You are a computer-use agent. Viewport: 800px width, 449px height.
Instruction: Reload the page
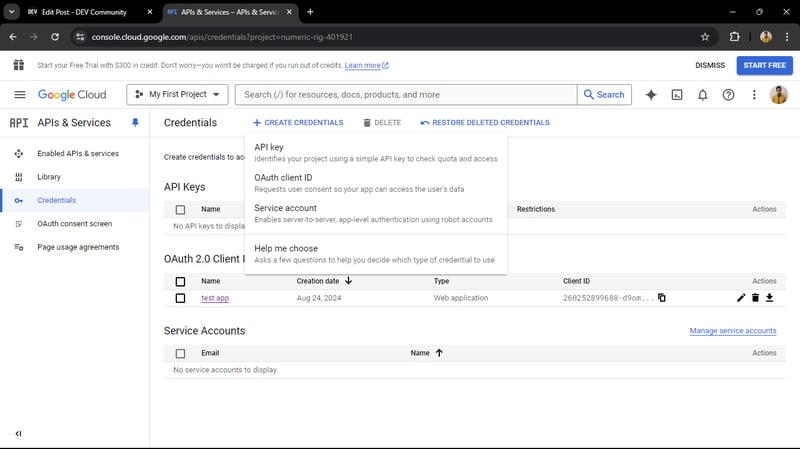coord(55,37)
